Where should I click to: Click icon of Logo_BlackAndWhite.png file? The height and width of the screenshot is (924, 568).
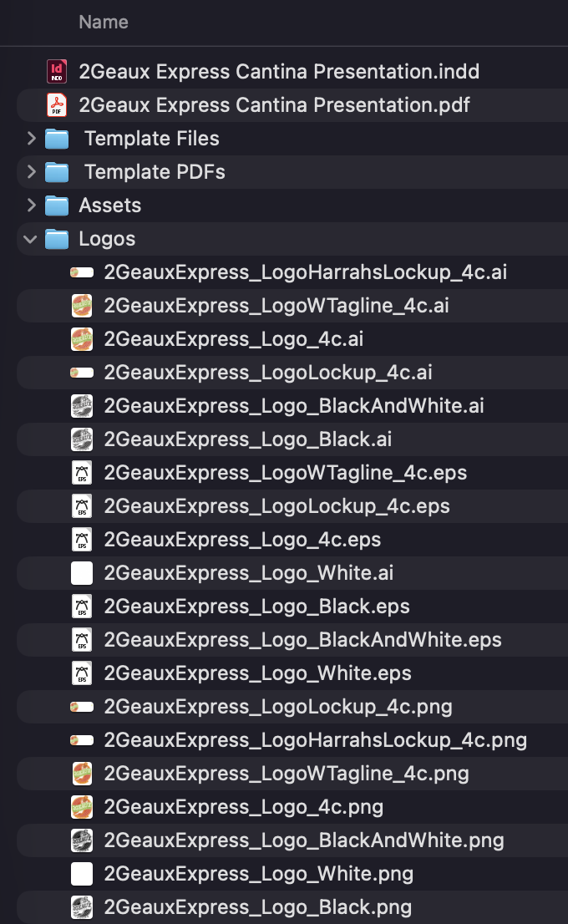[82, 840]
